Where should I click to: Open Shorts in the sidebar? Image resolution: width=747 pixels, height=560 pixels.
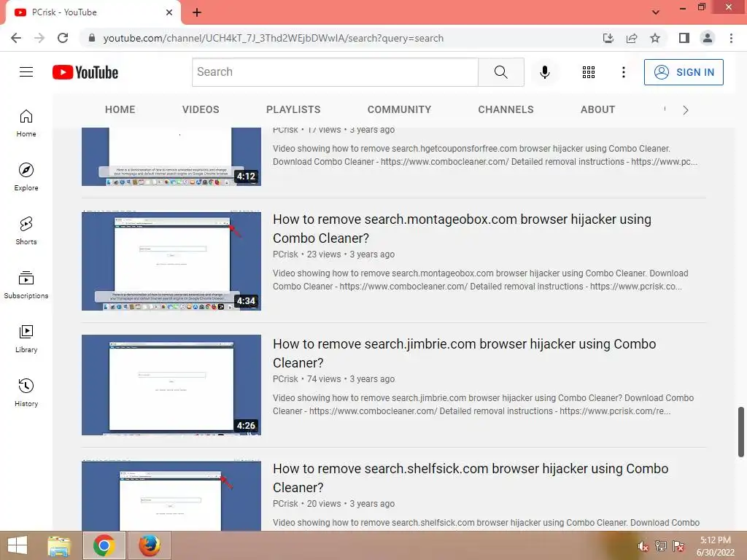pyautogui.click(x=26, y=231)
